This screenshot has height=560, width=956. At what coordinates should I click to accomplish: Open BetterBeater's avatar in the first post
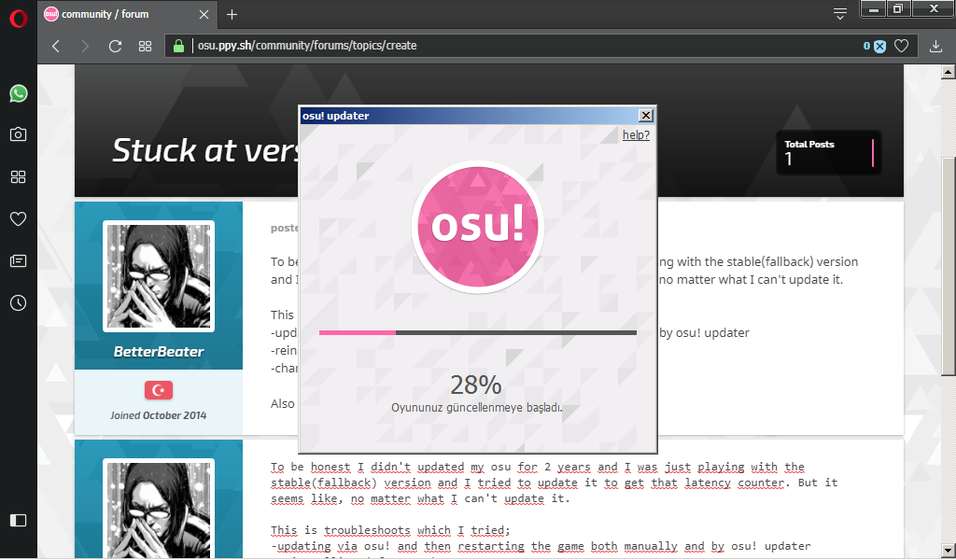[159, 276]
